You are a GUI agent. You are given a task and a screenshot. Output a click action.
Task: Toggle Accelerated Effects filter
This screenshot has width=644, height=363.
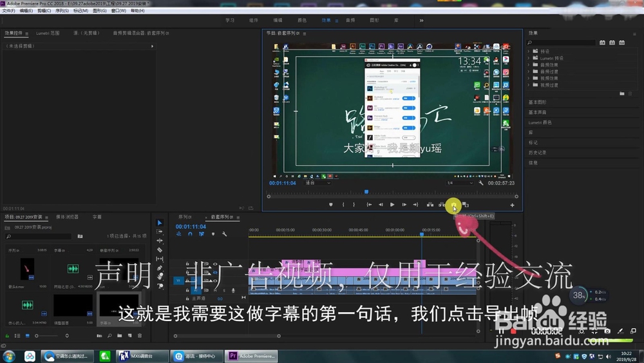pyautogui.click(x=603, y=43)
